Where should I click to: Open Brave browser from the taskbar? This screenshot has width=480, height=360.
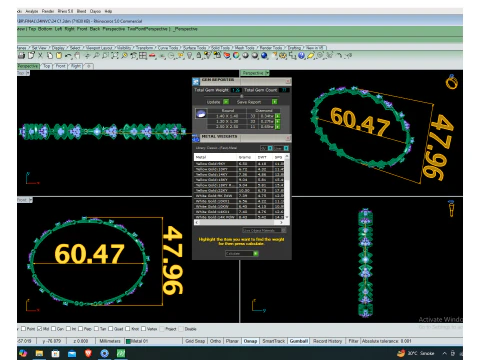click(x=88, y=353)
